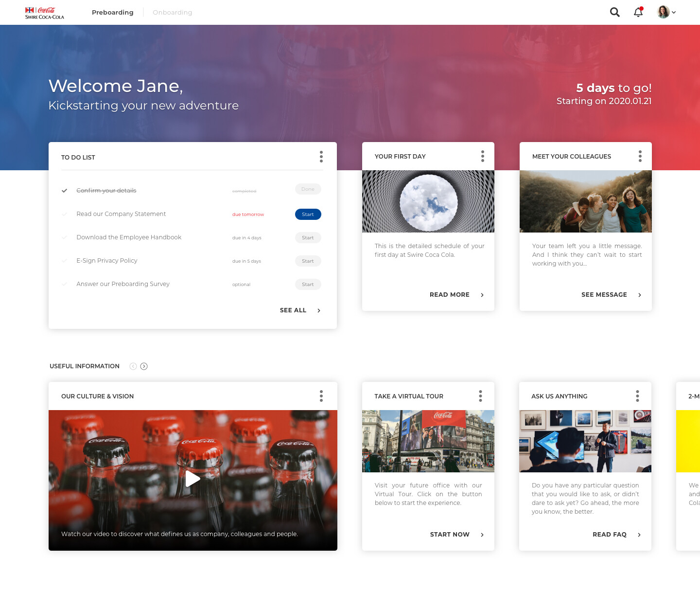Viewport: 700px width, 593px height.
Task: Open options menu on ASK US ANYTHING card
Action: pyautogui.click(x=637, y=396)
